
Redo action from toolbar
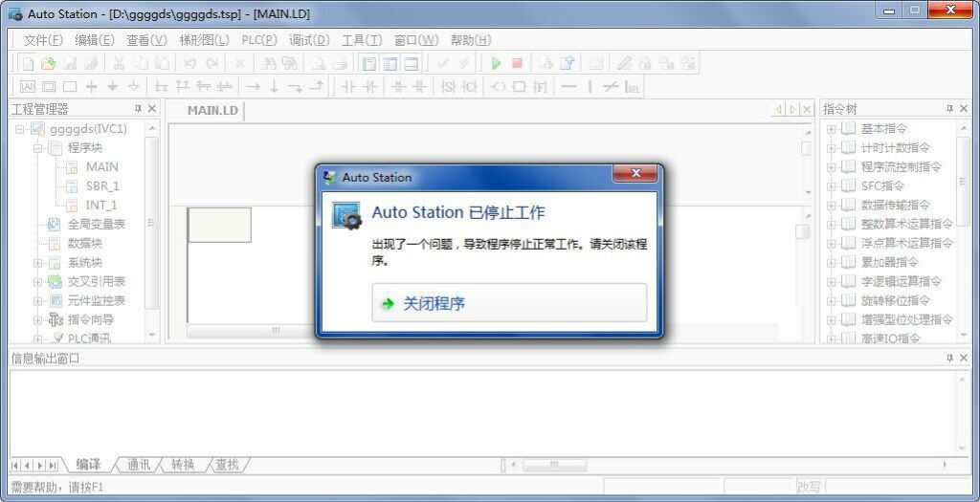click(212, 63)
